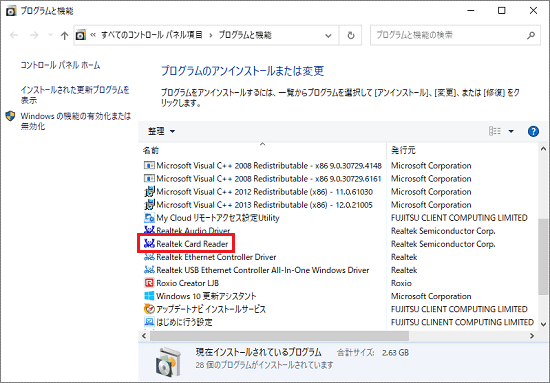Minimize the プログラムと機能 window

click(471, 11)
